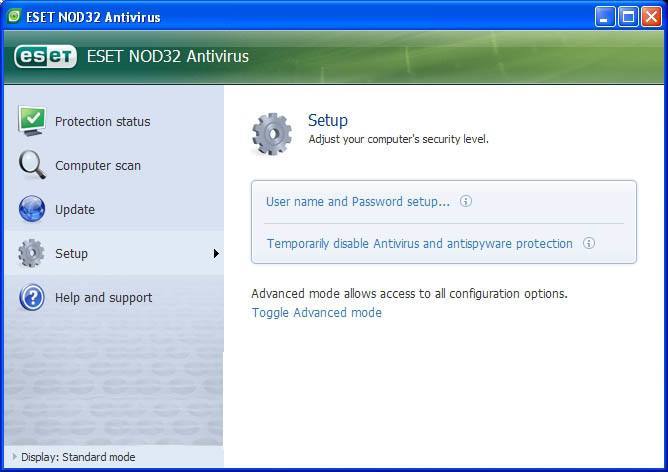The width and height of the screenshot is (668, 472).
Task: Click the Protection status monitor icon
Action: pyautogui.click(x=32, y=121)
